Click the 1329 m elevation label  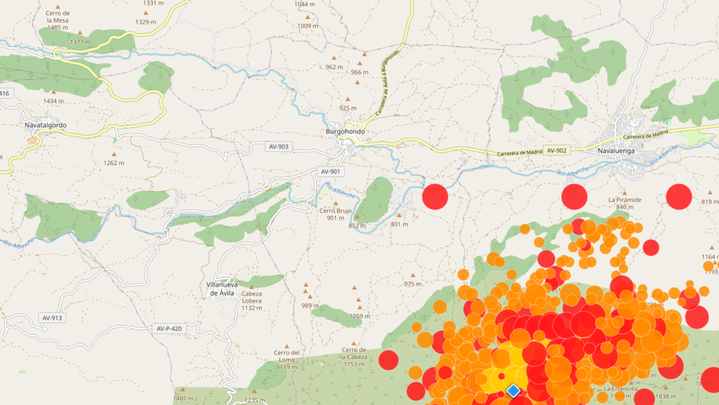click(x=145, y=22)
